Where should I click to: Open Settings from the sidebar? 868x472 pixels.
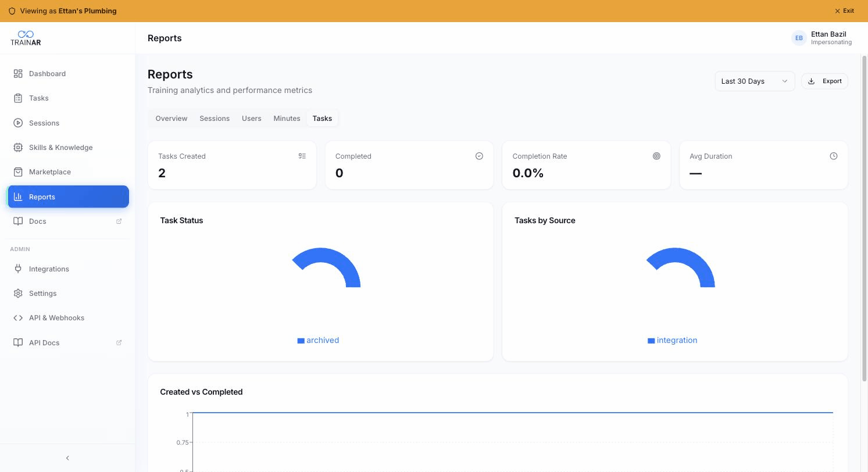pyautogui.click(x=68, y=294)
